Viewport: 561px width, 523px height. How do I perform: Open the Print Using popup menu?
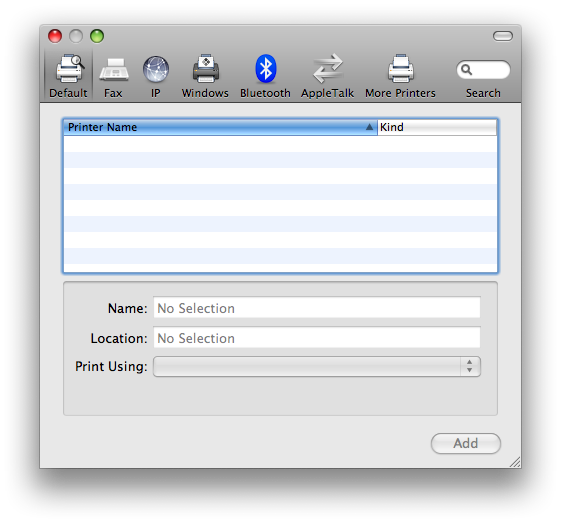click(x=317, y=366)
